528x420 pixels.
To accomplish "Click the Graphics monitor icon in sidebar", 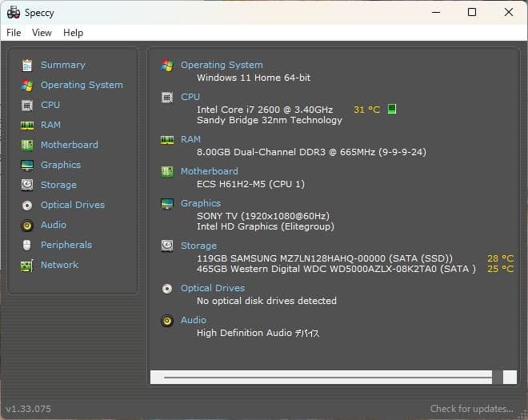I will 27,166.
